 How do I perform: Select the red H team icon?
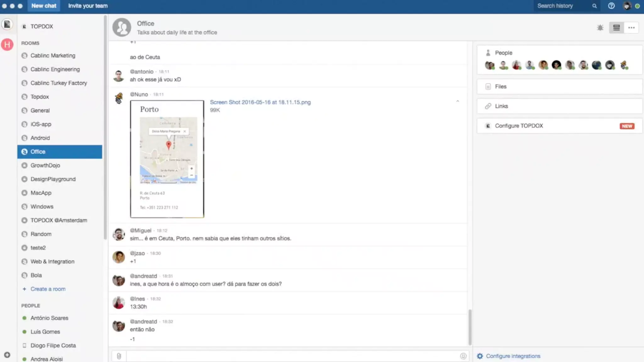click(x=7, y=45)
